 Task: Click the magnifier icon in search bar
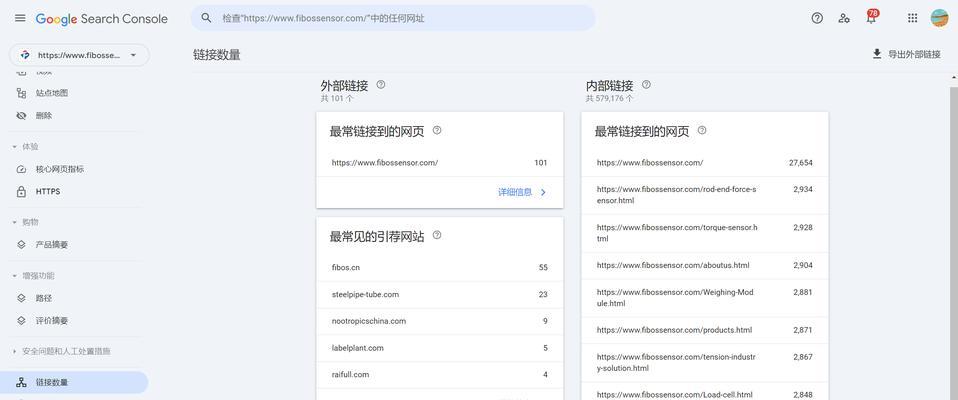click(x=207, y=18)
